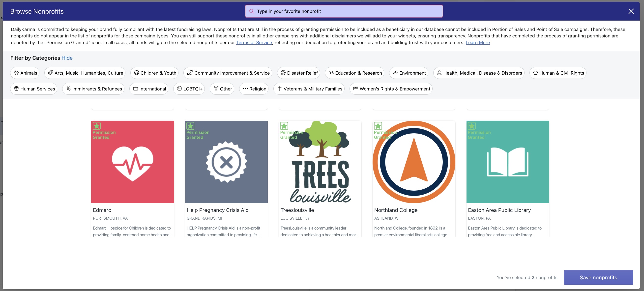Select the Northland College logo thumbnail
This screenshot has width=644, height=291.
tap(414, 162)
